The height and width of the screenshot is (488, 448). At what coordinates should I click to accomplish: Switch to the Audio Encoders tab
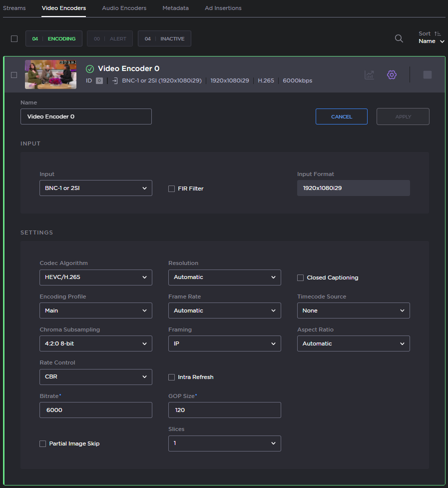click(x=124, y=8)
